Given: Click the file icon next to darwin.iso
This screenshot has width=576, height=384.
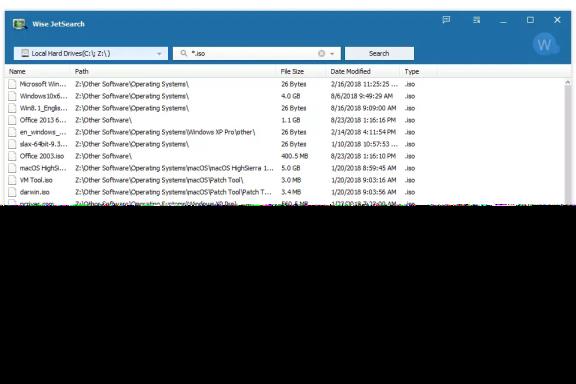Looking at the screenshot, I should 12,192.
